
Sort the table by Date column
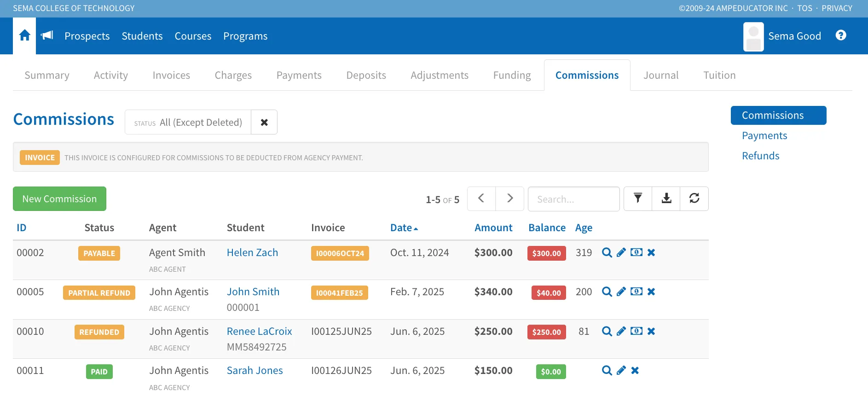[404, 228]
